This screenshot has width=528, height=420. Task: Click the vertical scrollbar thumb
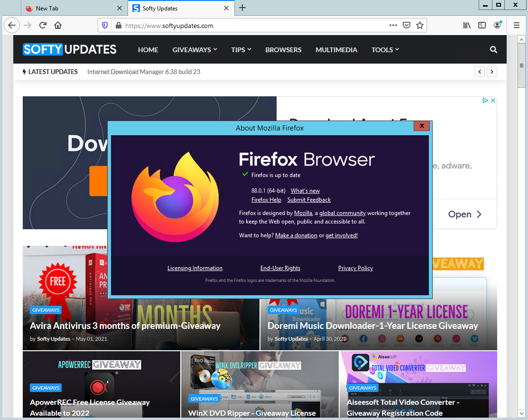[521, 65]
